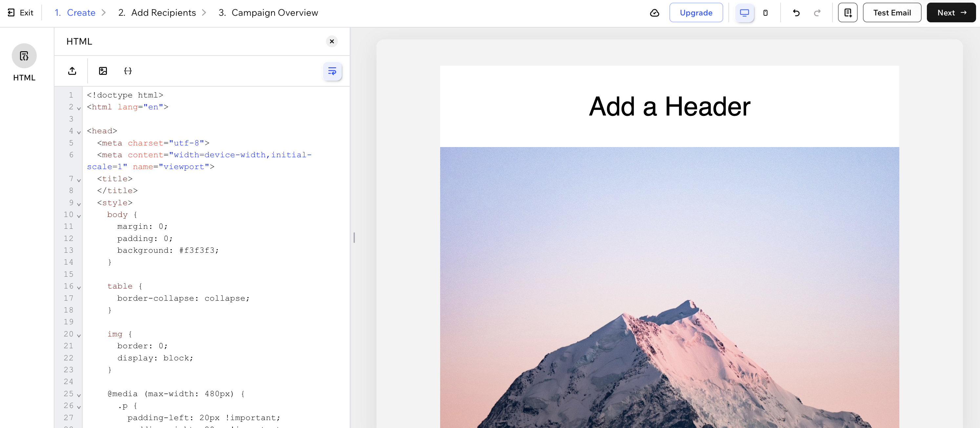Collapse the table rule on line 16

point(79,288)
